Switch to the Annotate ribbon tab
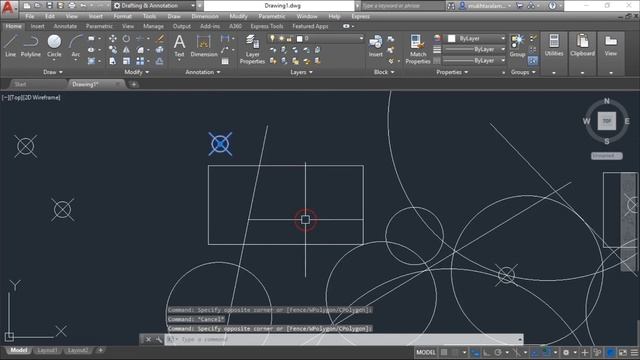Image resolution: width=640 pixels, height=360 pixels. 65,26
